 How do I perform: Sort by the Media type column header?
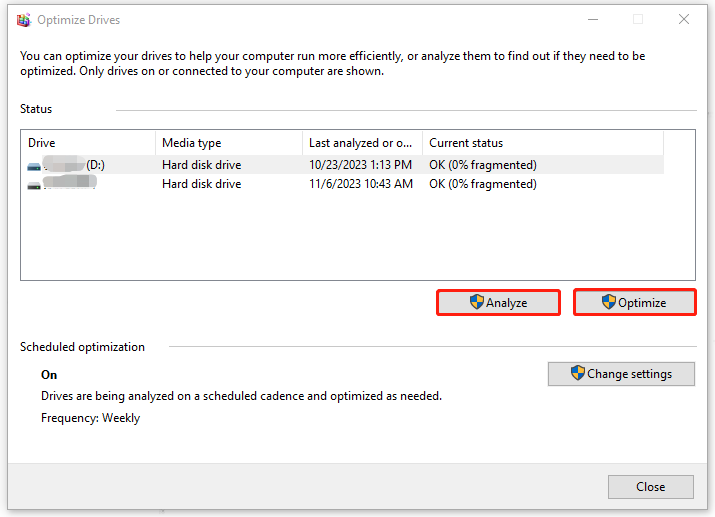pyautogui.click(x=228, y=143)
